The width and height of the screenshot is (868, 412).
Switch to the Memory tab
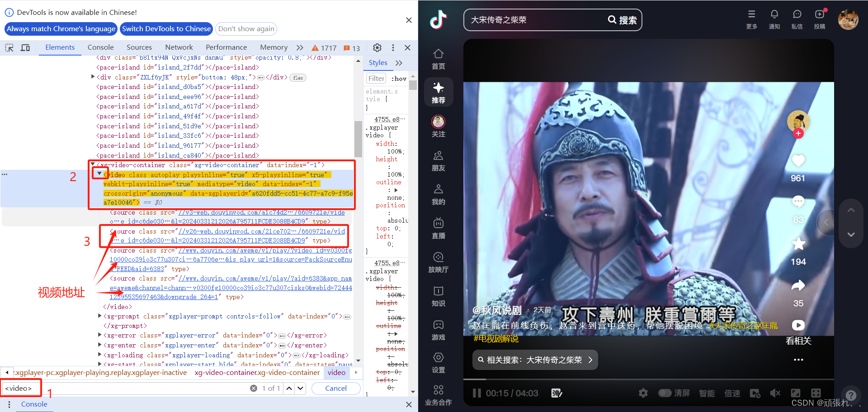pos(274,47)
